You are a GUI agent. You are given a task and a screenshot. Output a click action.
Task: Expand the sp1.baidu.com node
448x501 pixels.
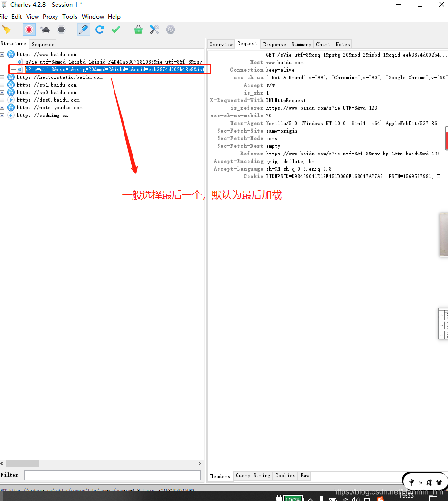click(x=2, y=85)
